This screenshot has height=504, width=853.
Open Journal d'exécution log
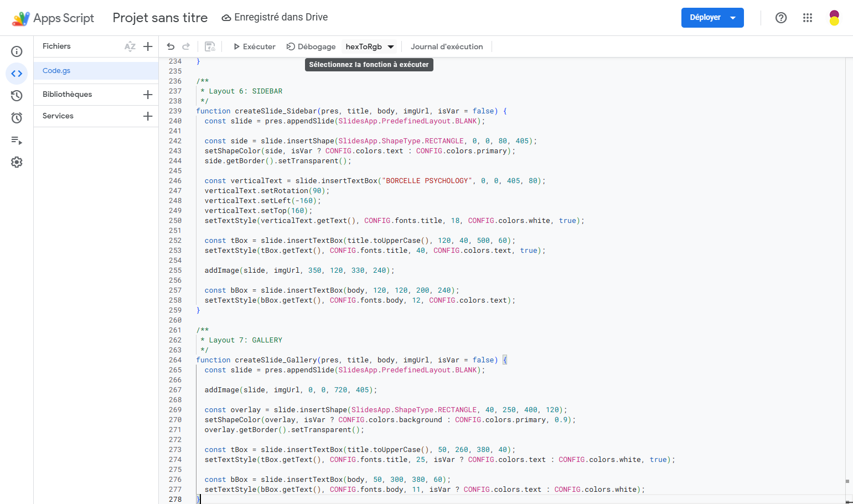(447, 46)
